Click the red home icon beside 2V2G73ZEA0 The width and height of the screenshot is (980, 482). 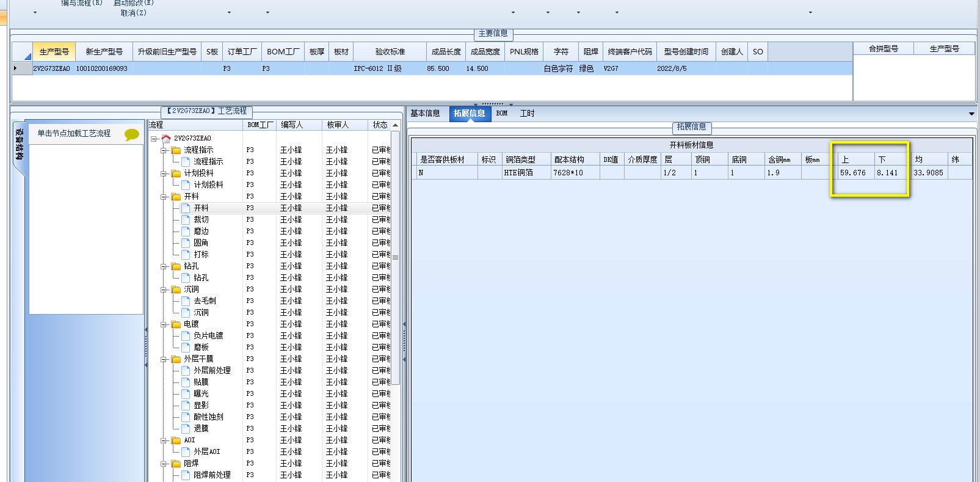[166, 138]
